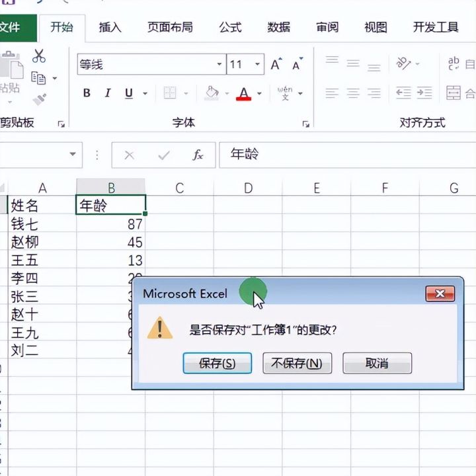Cancel formula entry with X icon

tap(130, 155)
